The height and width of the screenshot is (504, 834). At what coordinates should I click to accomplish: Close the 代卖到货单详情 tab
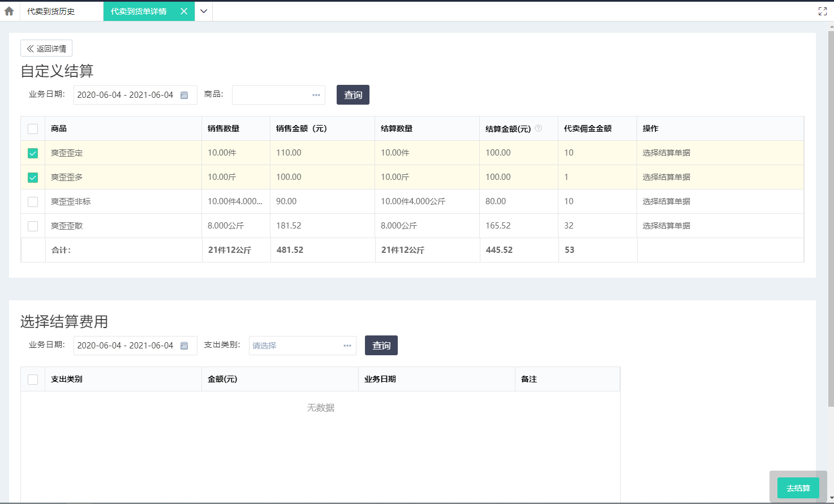click(x=184, y=11)
